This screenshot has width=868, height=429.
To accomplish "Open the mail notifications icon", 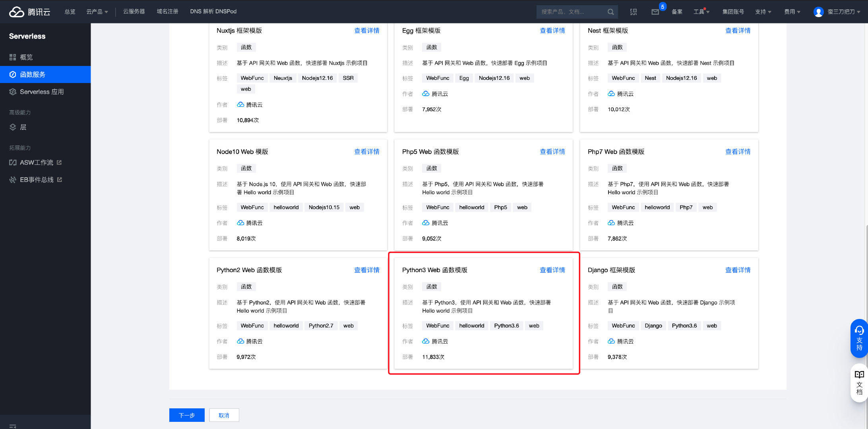I will pyautogui.click(x=655, y=12).
